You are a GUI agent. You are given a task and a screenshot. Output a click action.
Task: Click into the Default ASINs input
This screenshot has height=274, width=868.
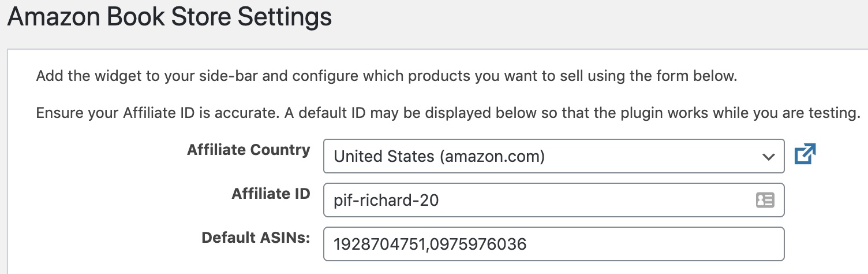click(x=553, y=244)
